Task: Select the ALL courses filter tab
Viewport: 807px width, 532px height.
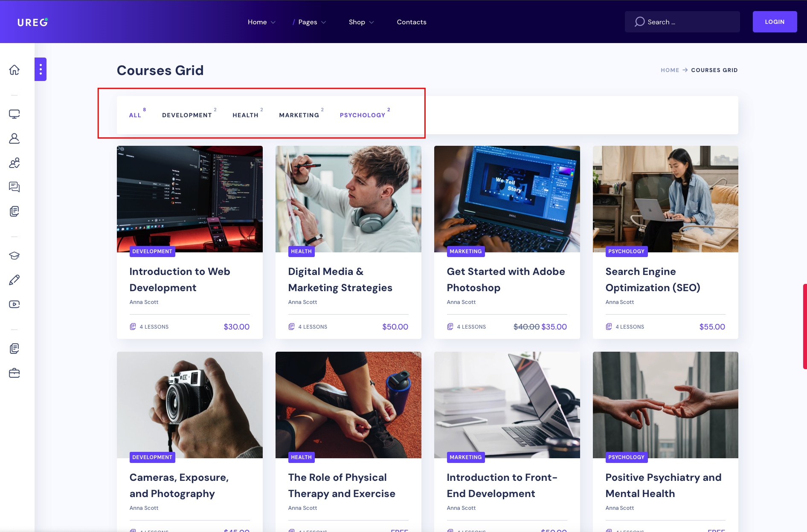Action: (x=135, y=115)
